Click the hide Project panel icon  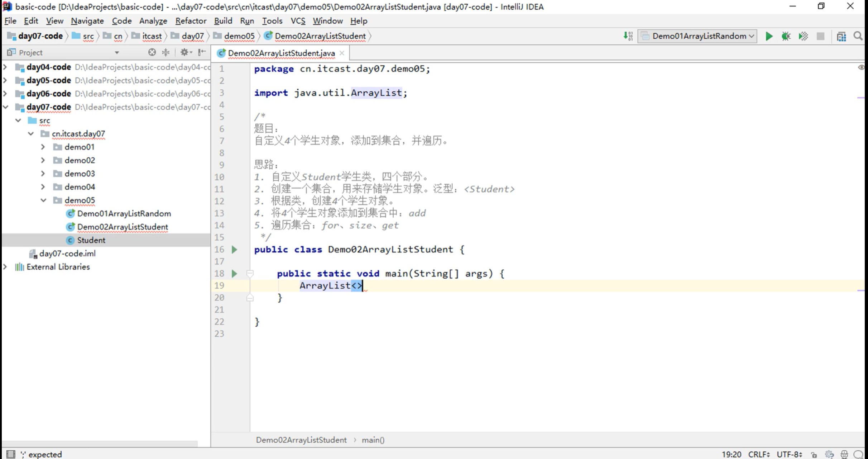coord(202,52)
